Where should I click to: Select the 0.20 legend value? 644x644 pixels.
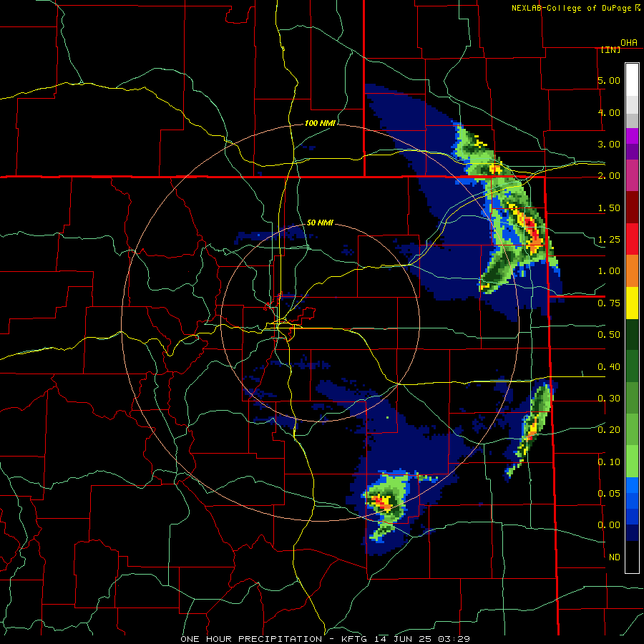coord(609,430)
